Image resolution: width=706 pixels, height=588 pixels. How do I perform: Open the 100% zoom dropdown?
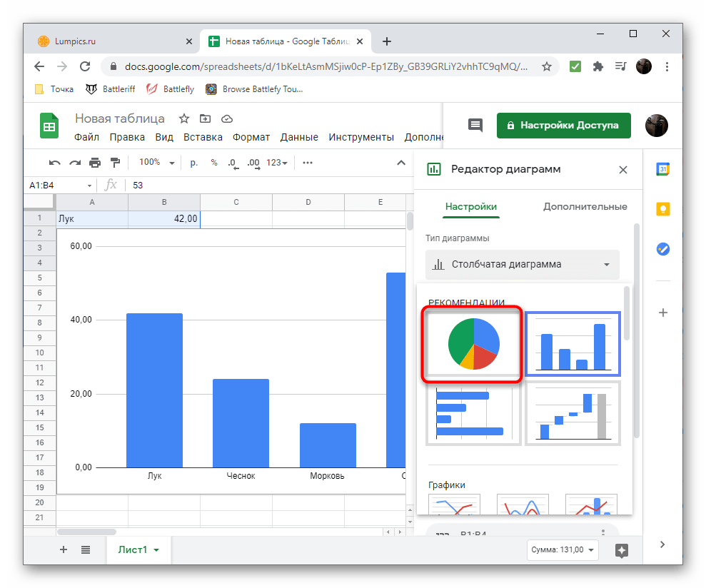click(x=156, y=163)
